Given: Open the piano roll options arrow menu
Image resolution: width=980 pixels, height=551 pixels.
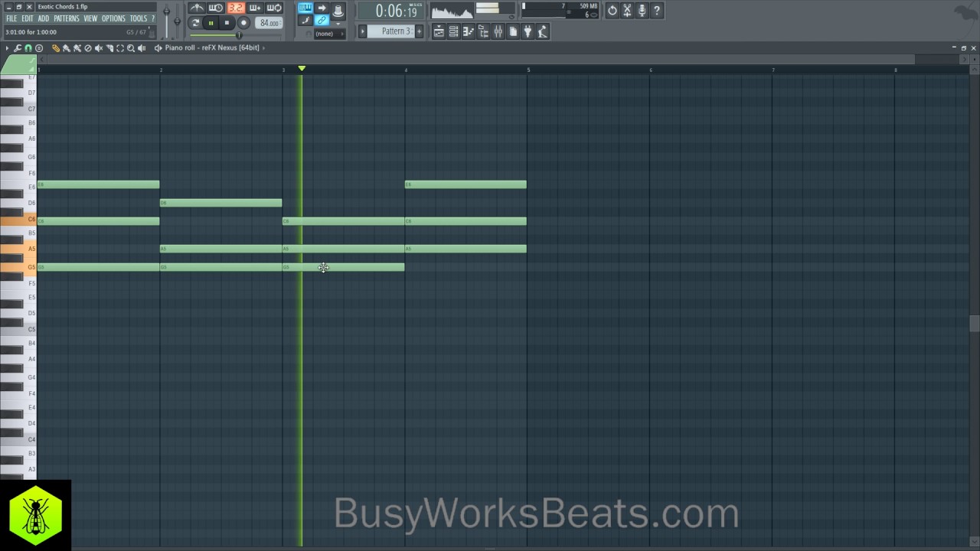Looking at the screenshot, I should click(x=7, y=47).
